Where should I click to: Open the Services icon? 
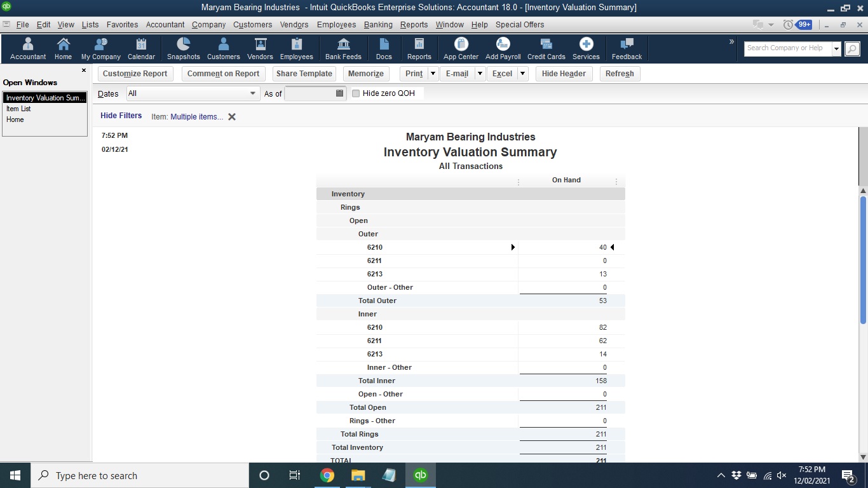[x=585, y=48]
